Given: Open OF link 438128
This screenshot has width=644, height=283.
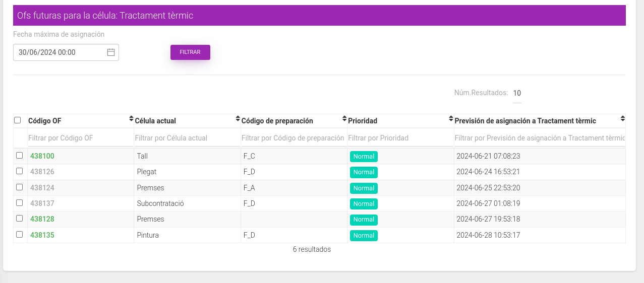Looking at the screenshot, I should point(42,219).
